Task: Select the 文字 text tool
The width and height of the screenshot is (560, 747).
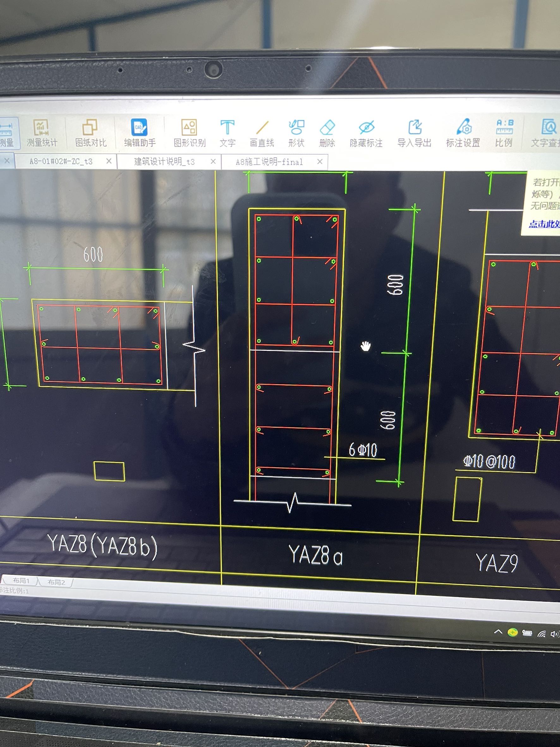Action: [227, 133]
